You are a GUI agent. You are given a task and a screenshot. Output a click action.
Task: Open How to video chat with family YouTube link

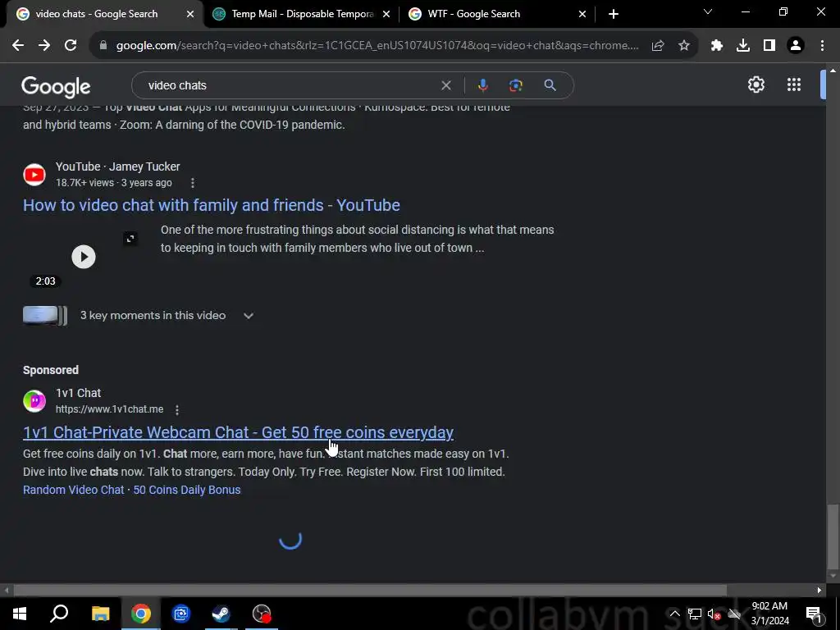pos(212,205)
